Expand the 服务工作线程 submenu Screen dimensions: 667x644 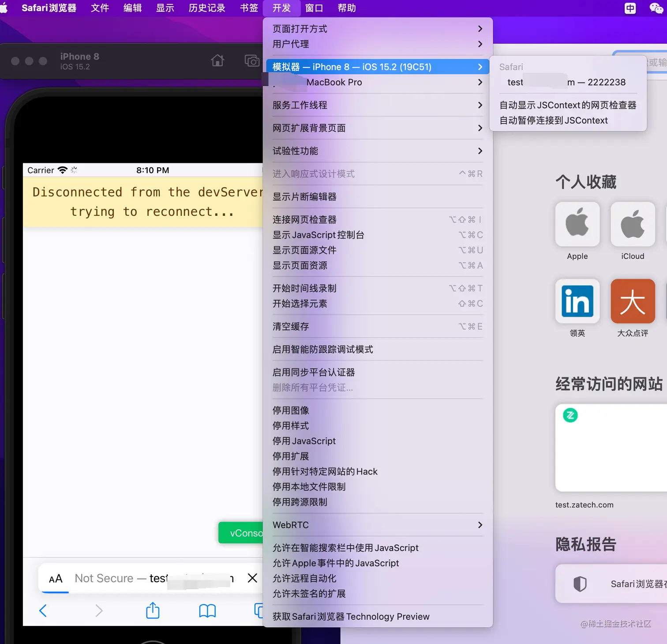tap(378, 105)
